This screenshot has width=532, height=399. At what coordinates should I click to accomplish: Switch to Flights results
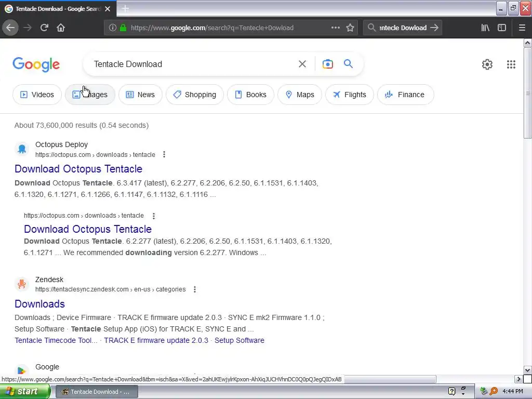[350, 95]
